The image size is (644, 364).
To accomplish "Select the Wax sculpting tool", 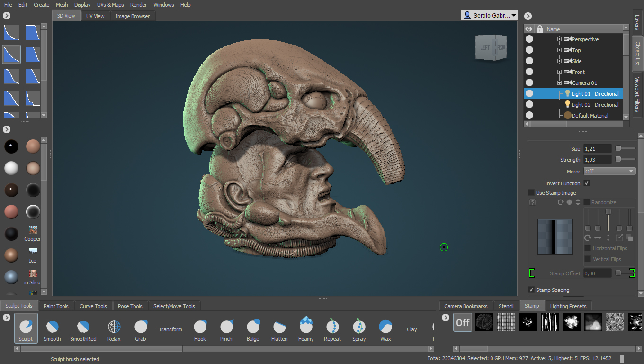I will point(385,328).
